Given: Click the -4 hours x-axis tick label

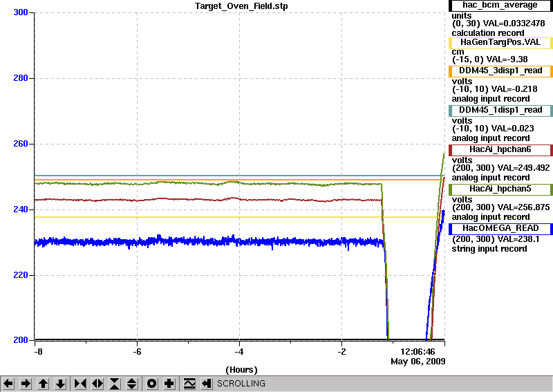Looking at the screenshot, I should coord(239,352).
